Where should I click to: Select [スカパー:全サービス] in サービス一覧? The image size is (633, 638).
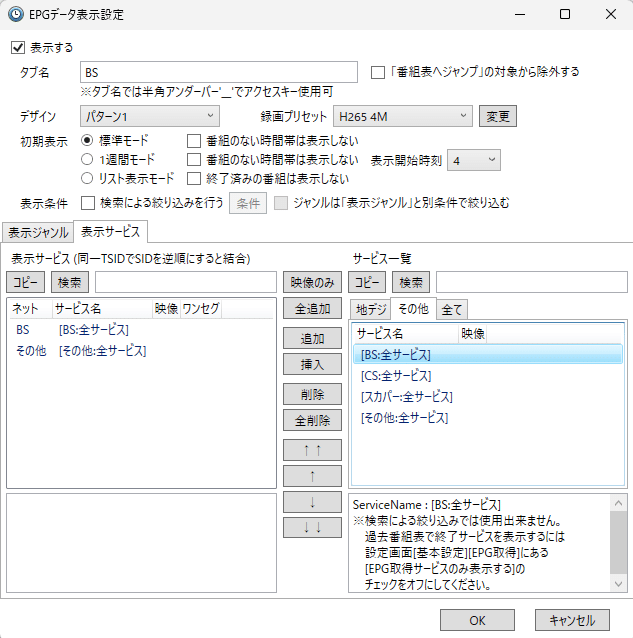tap(488, 396)
